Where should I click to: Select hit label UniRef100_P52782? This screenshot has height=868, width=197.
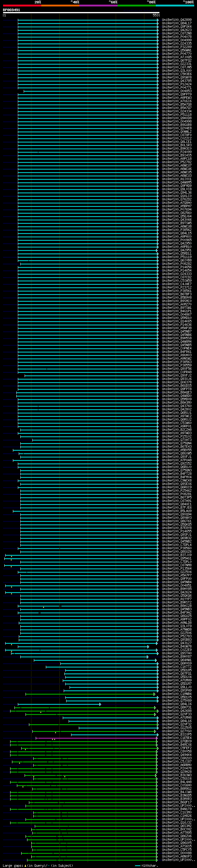click(x=177, y=162)
